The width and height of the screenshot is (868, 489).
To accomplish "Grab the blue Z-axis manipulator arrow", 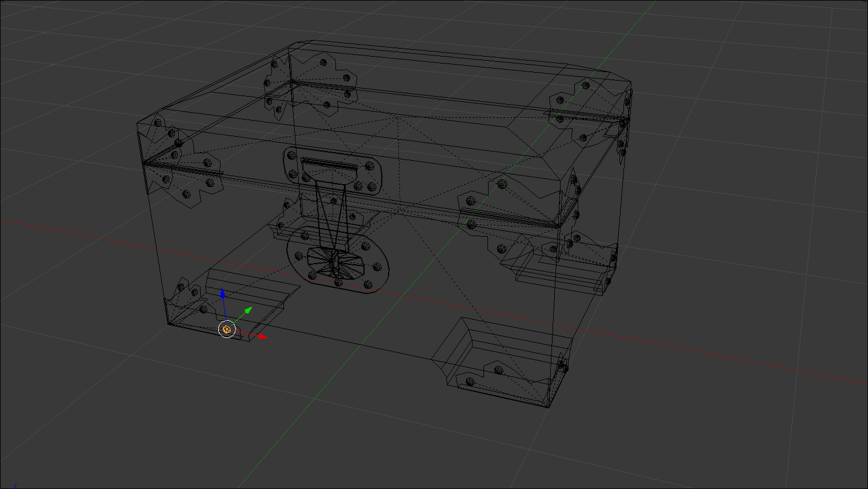I will [223, 295].
